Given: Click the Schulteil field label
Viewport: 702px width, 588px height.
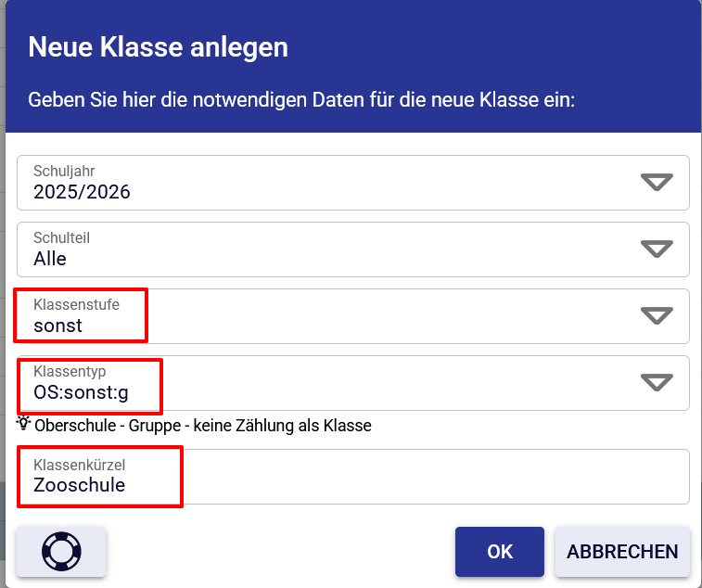Looking at the screenshot, I should [x=61, y=238].
